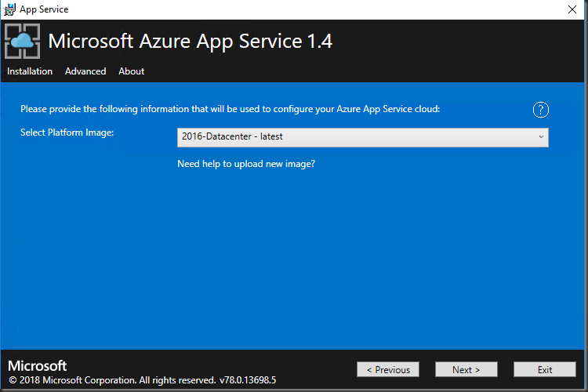Click the 'Please provide the following information' instruction text
588x392 pixels.
[x=230, y=109]
